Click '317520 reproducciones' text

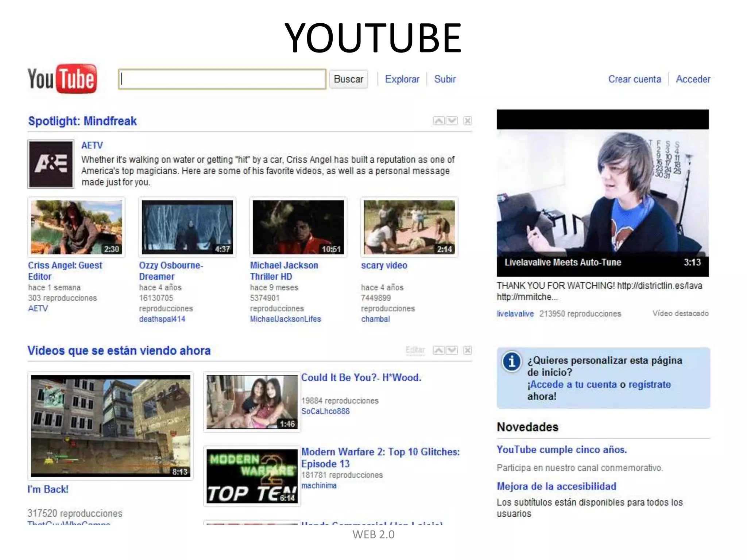pyautogui.click(x=75, y=513)
